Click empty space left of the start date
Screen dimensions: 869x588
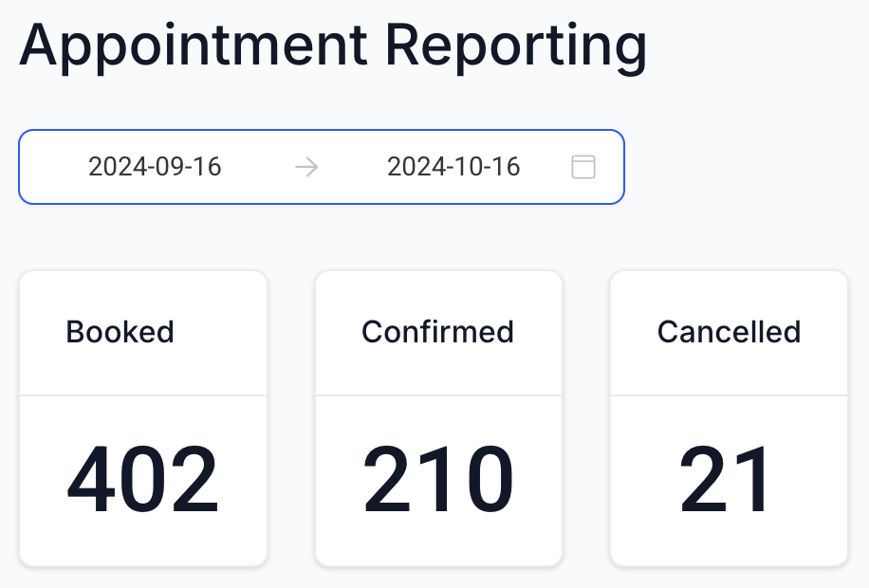click(x=52, y=167)
